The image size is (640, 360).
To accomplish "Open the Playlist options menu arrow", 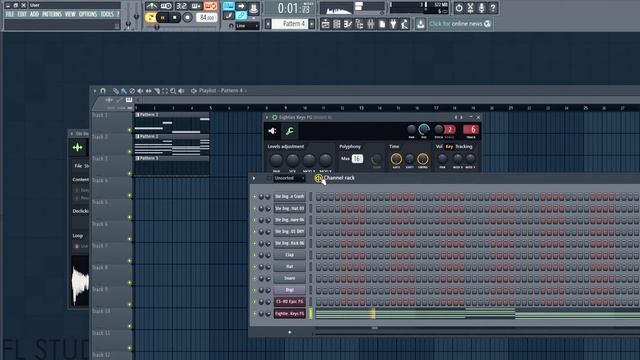I will 95,91.
